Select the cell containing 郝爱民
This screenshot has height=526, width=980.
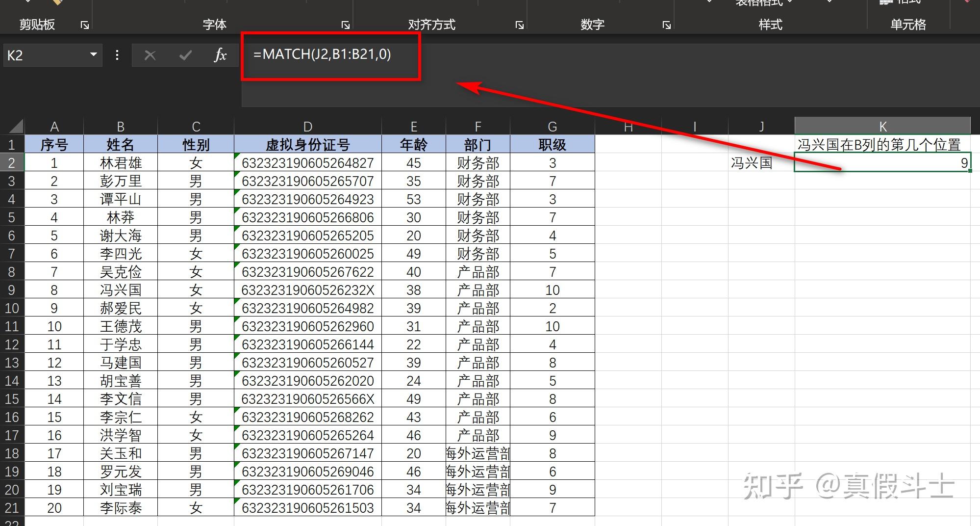121,308
